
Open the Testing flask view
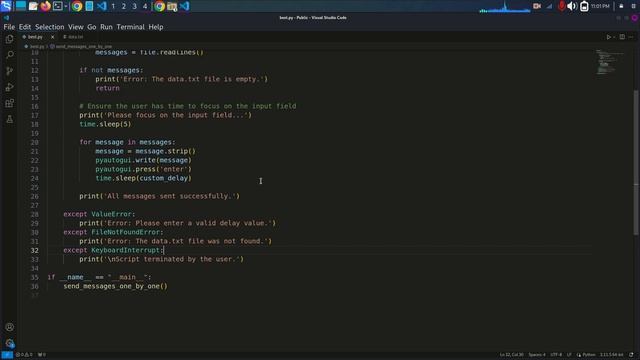[x=9, y=119]
